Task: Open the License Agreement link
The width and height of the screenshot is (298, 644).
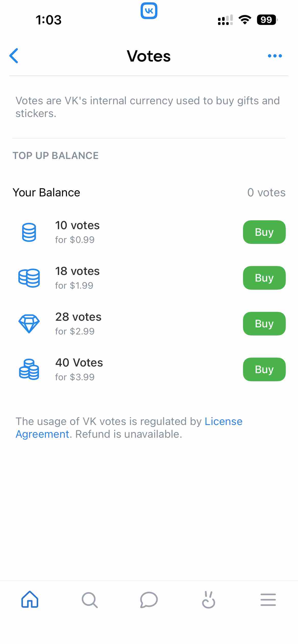Action: [x=223, y=421]
